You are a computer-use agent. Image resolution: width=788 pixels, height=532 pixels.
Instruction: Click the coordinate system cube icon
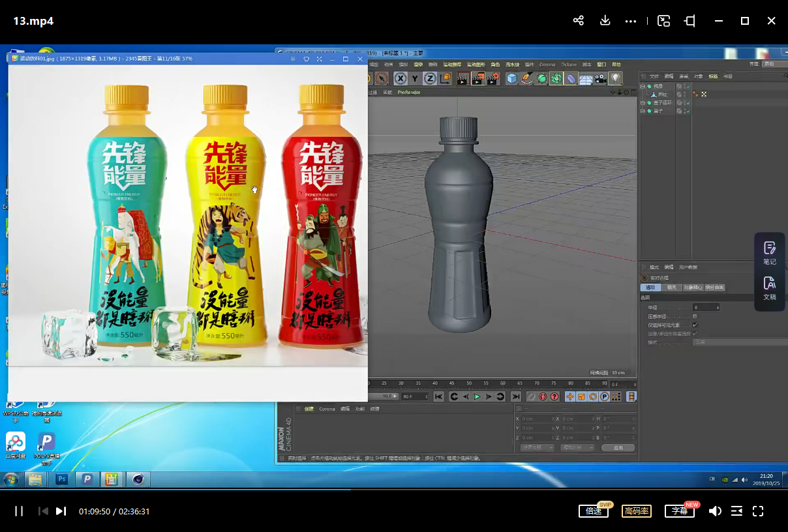446,78
